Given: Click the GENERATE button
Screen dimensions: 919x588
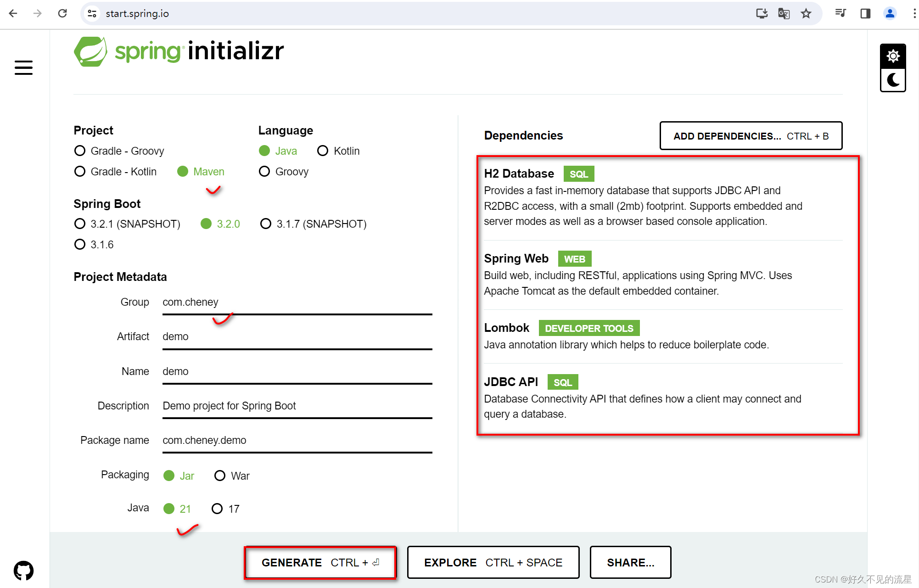Looking at the screenshot, I should (320, 563).
